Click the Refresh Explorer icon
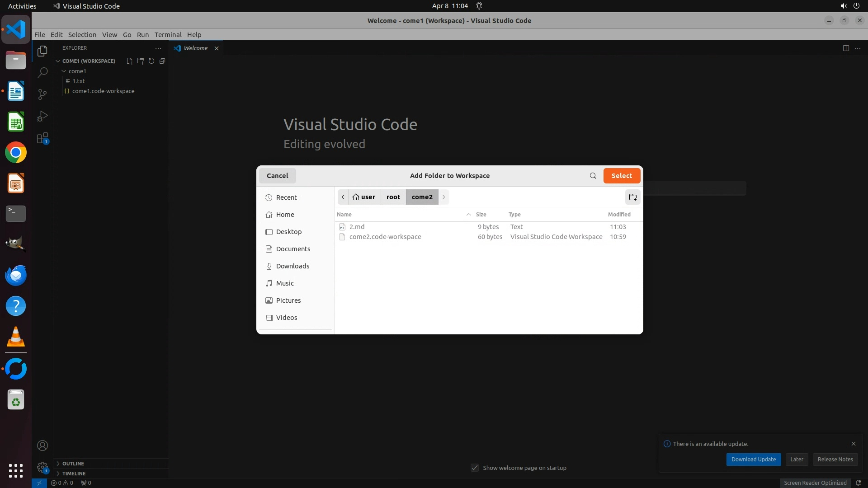Screen dimensions: 868x488 pyautogui.click(x=151, y=61)
